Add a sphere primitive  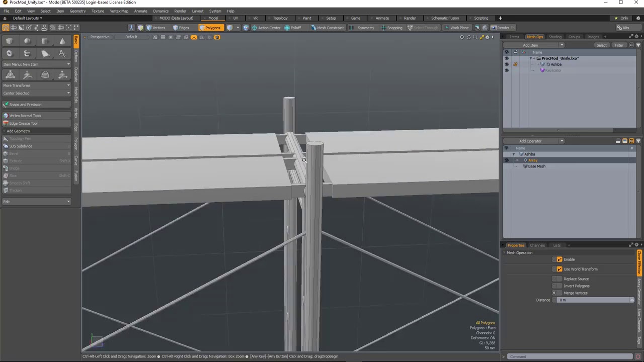[x=27, y=41]
